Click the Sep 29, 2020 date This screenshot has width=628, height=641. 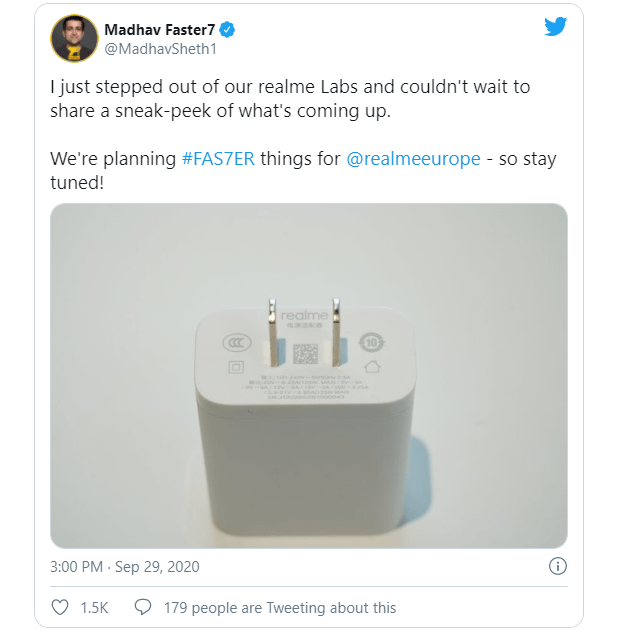point(157,567)
